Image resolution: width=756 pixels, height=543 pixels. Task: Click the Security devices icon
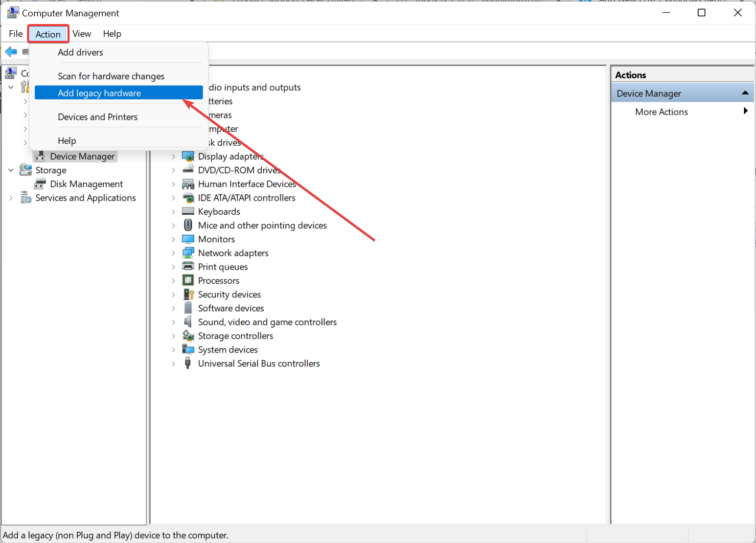(x=188, y=295)
